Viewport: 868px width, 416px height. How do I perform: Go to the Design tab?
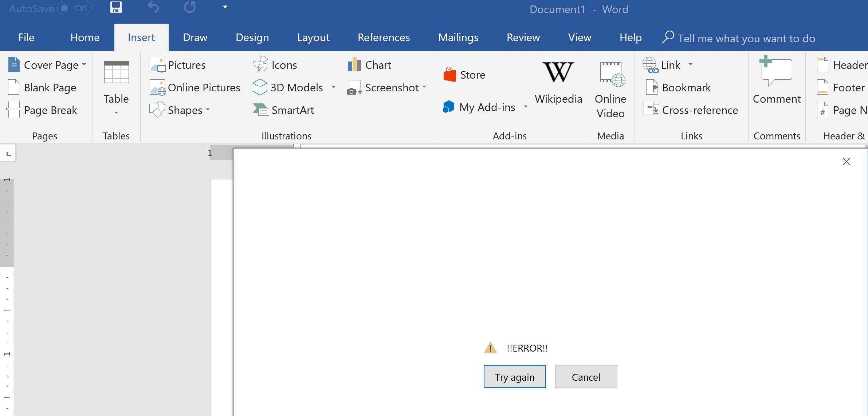click(x=252, y=37)
